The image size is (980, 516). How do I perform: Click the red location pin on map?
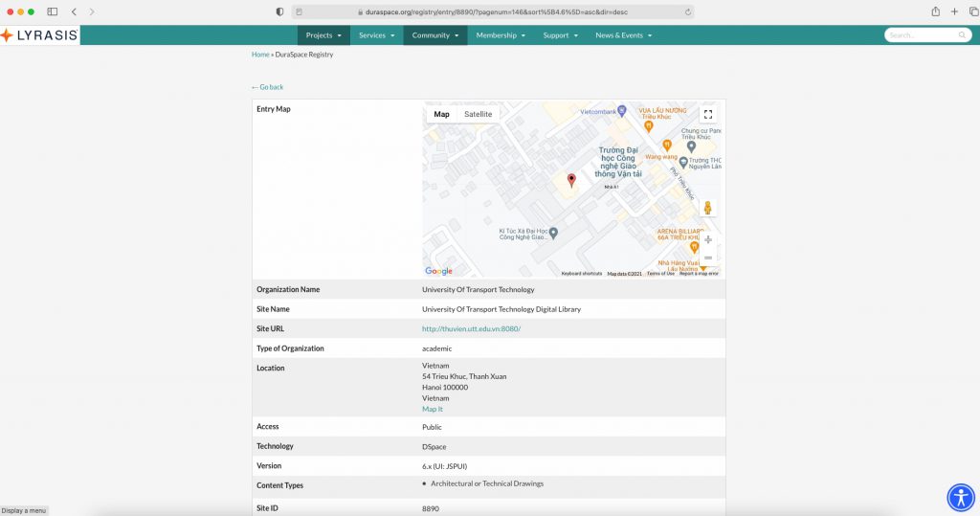tap(571, 180)
